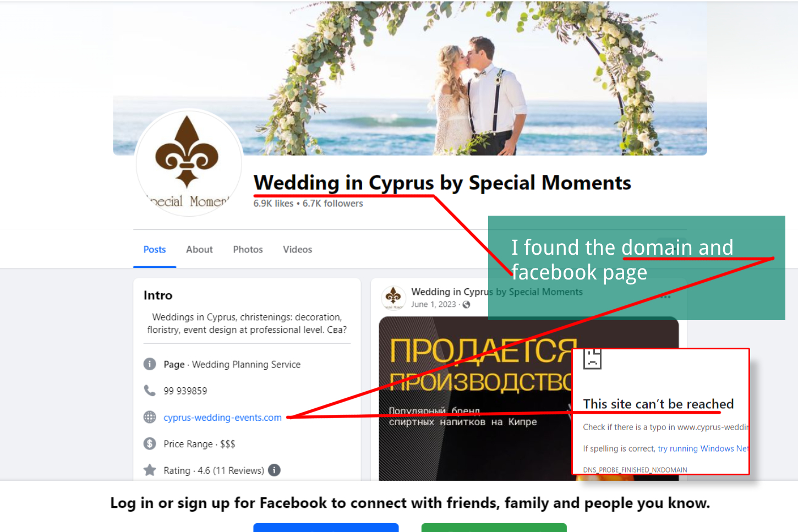This screenshot has width=798, height=532.
Task: Click the dollar icon beside Price Range
Action: pyautogui.click(x=150, y=443)
